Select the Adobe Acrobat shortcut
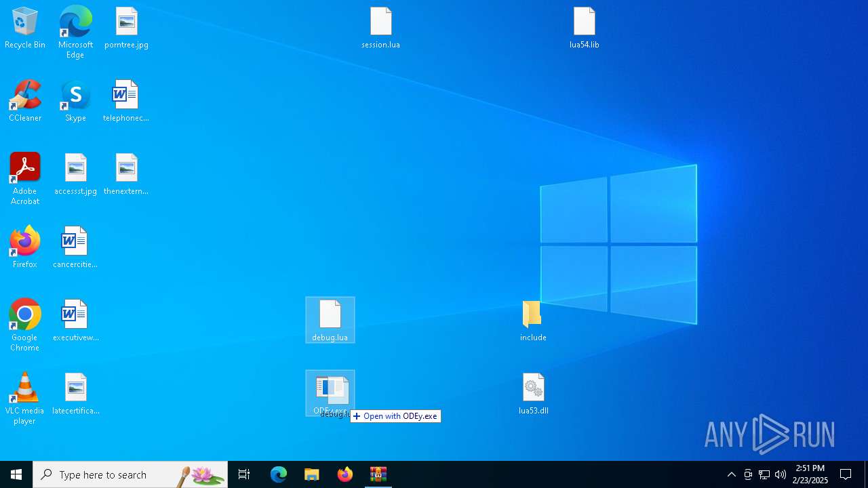Viewport: 868px width, 488px height. click(x=25, y=179)
